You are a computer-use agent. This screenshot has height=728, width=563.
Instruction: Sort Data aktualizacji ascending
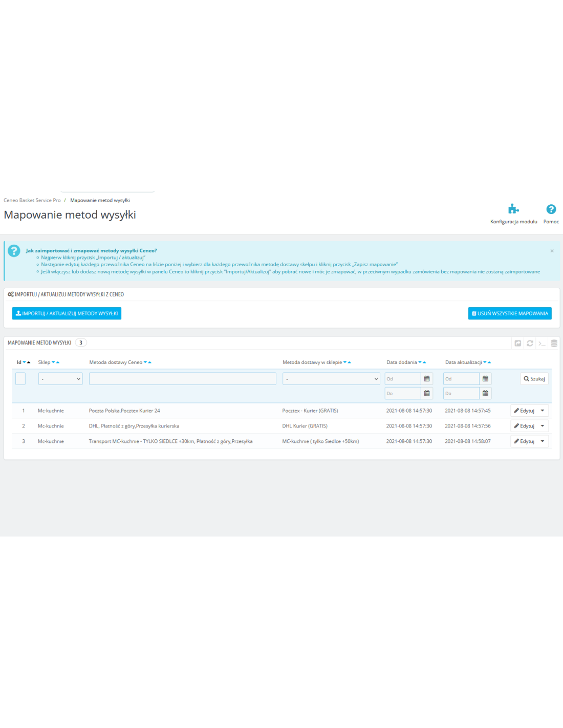coord(489,362)
